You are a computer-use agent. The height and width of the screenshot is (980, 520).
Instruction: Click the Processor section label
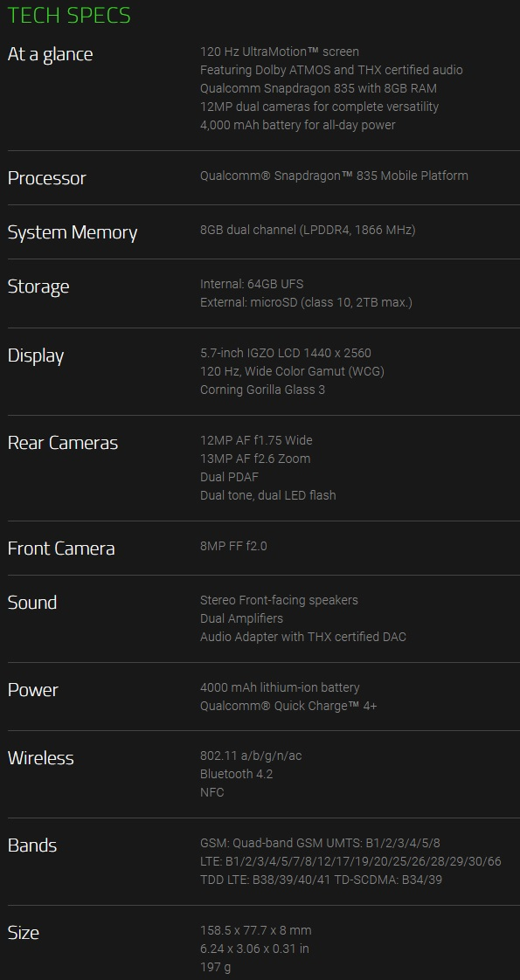click(x=47, y=178)
